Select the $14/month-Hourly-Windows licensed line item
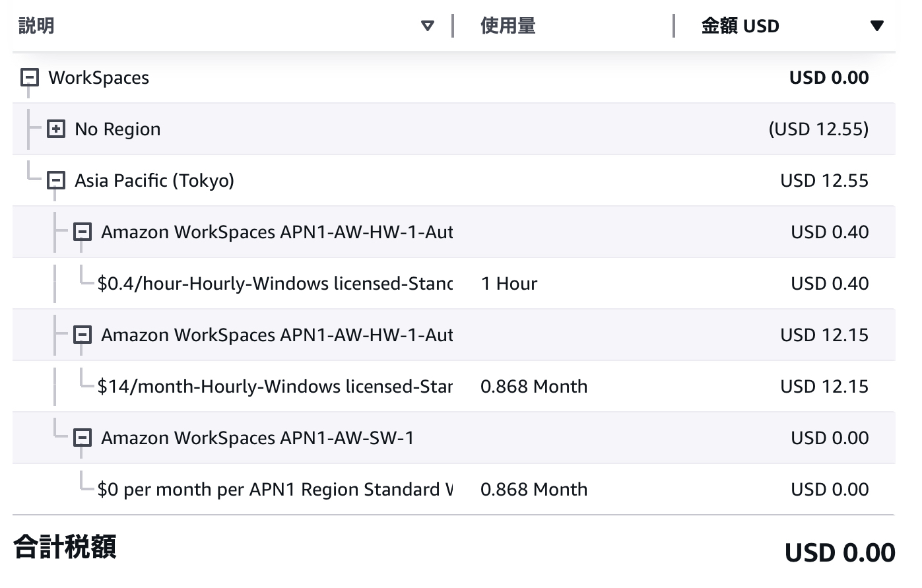Image resolution: width=922 pixels, height=588 pixels. [x=275, y=387]
